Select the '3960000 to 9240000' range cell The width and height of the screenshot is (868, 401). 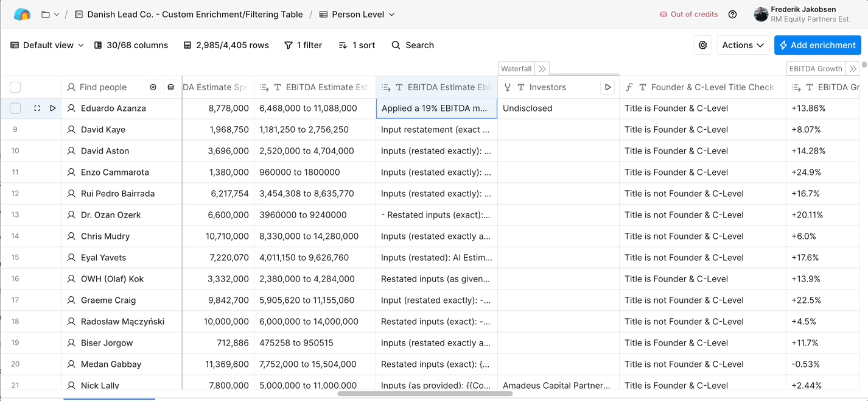tap(315, 215)
